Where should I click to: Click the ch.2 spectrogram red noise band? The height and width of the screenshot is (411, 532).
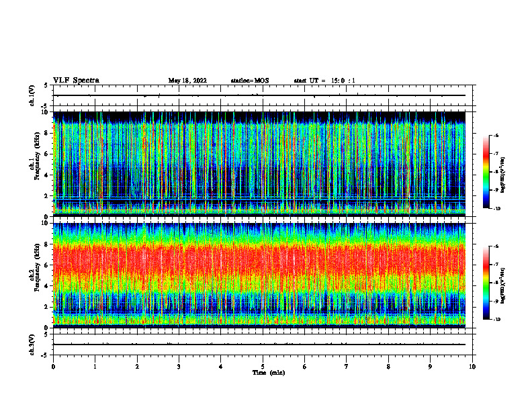pos(259,259)
